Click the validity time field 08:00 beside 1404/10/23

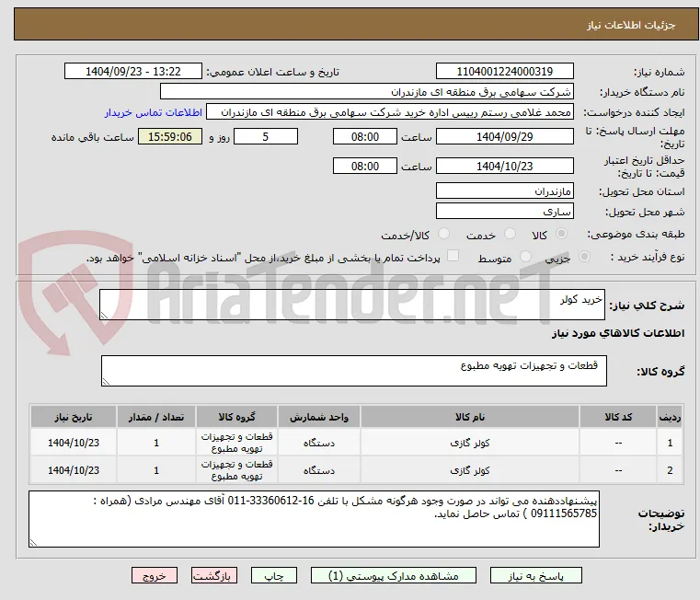[365, 166]
